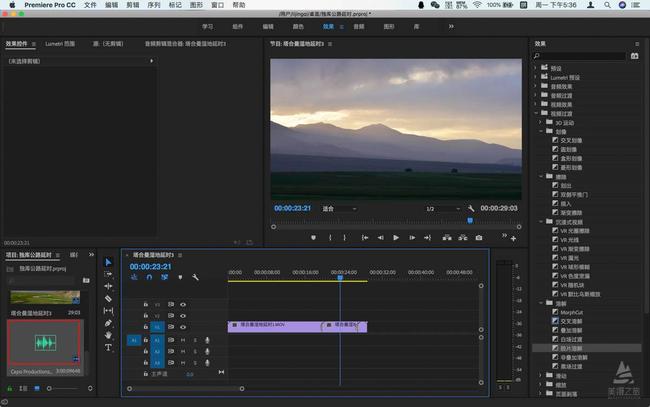Image resolution: width=650 pixels, height=407 pixels.
Task: Expand the 音频效果 folder
Action: pos(535,86)
